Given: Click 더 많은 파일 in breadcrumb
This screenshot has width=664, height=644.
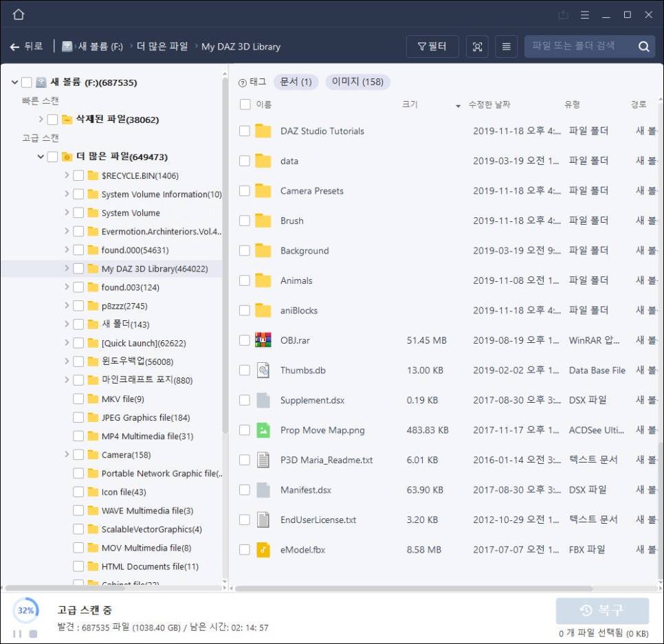Looking at the screenshot, I should [x=162, y=47].
